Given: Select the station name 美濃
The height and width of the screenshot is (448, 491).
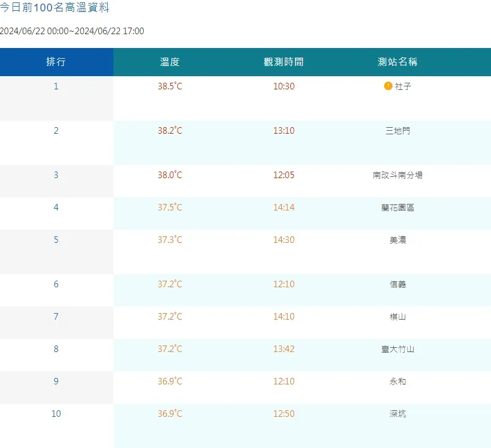Looking at the screenshot, I should coord(397,240).
